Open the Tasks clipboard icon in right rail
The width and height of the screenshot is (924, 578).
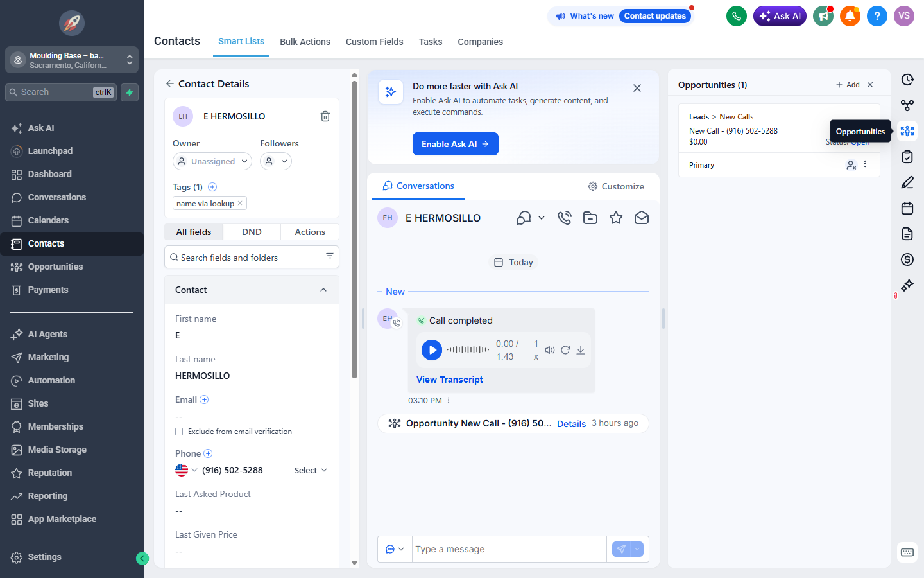(907, 157)
